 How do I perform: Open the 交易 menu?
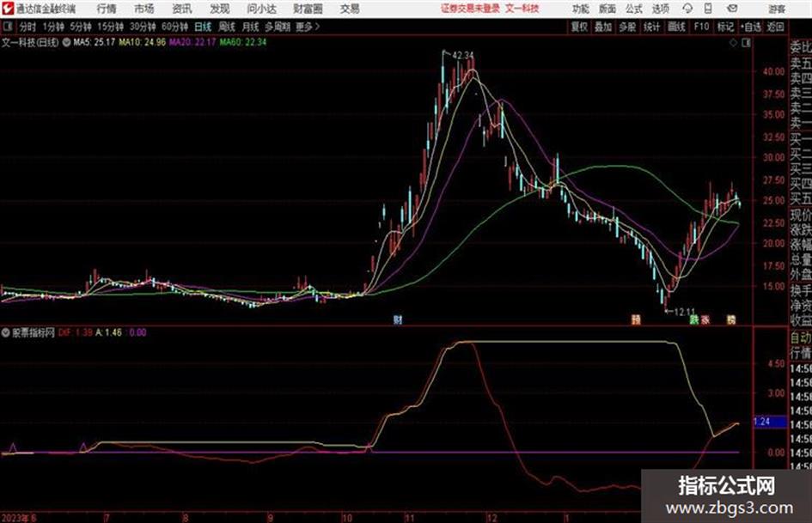350,9
